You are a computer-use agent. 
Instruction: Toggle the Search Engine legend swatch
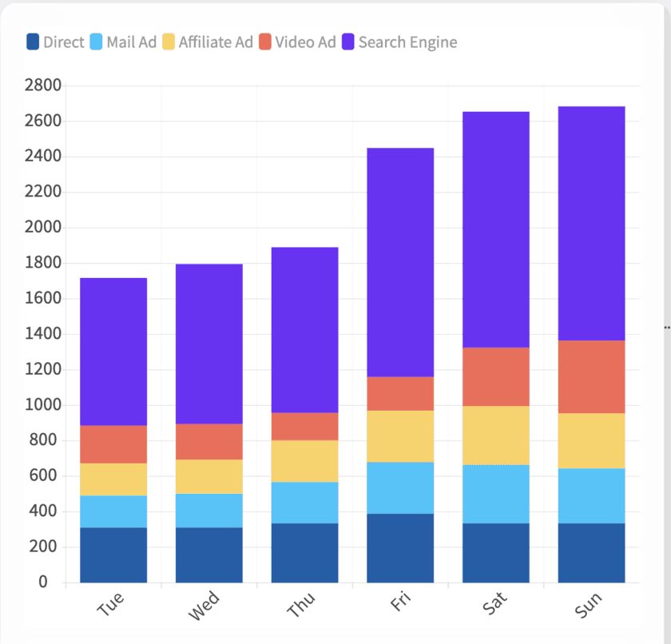pos(348,42)
